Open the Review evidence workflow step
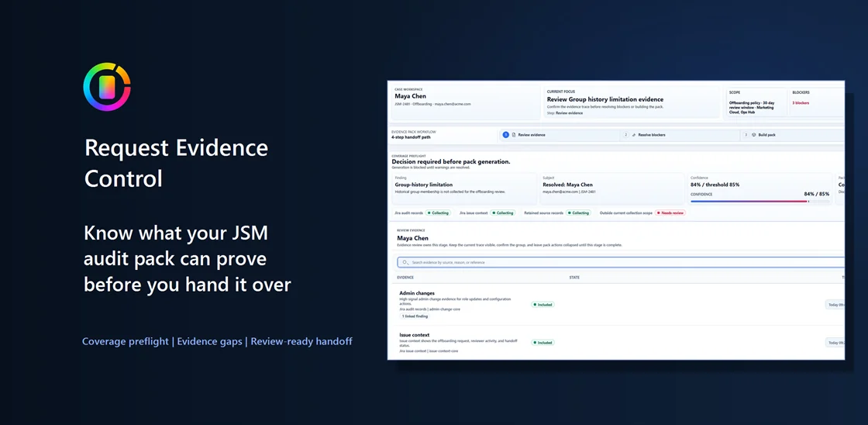 [x=559, y=135]
